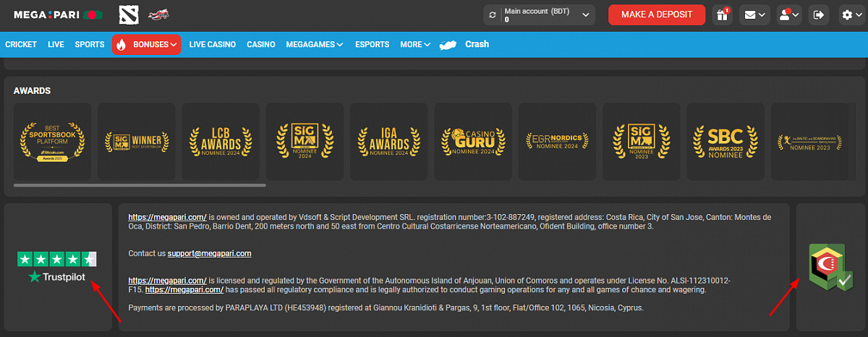The width and height of the screenshot is (868, 337).
Task: Open the Live Casino section
Action: pyautogui.click(x=213, y=44)
